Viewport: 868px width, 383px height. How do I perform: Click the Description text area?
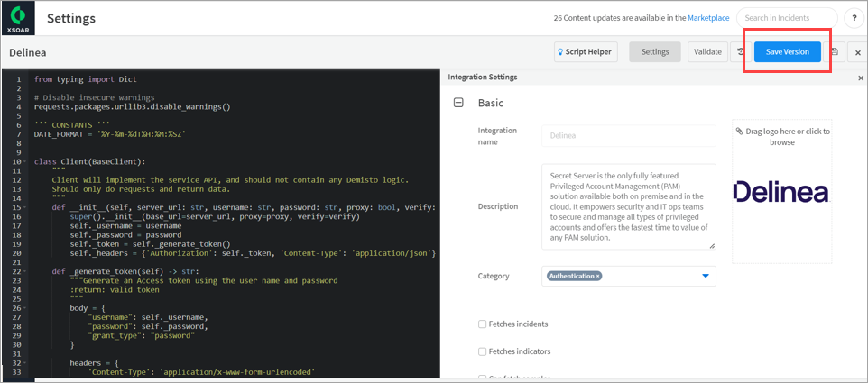[x=628, y=206]
